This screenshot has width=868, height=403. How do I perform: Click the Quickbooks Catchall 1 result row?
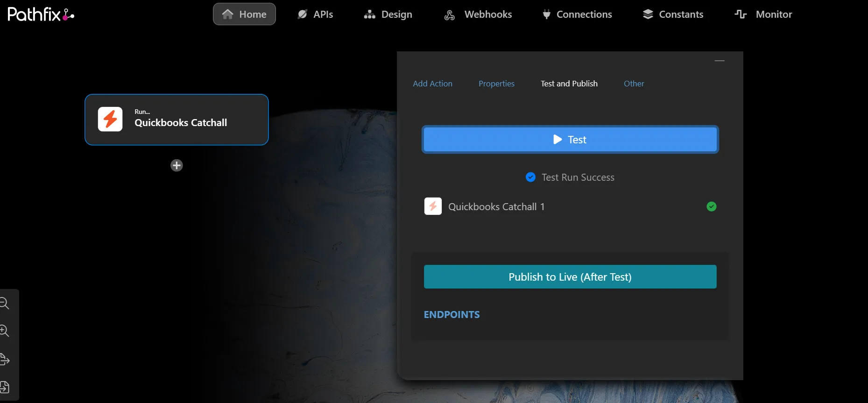[x=570, y=206]
